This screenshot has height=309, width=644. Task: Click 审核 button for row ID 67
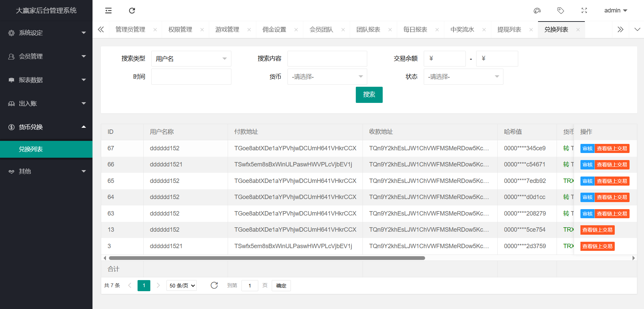click(x=587, y=149)
